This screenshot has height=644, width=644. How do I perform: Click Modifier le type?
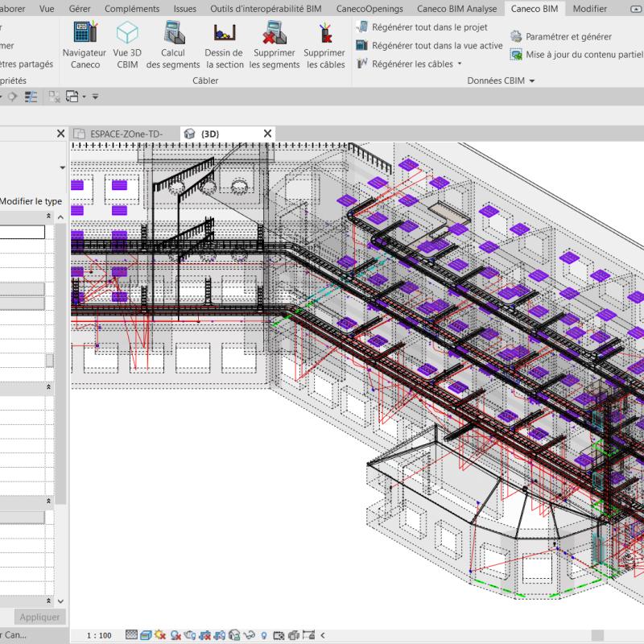click(x=31, y=201)
